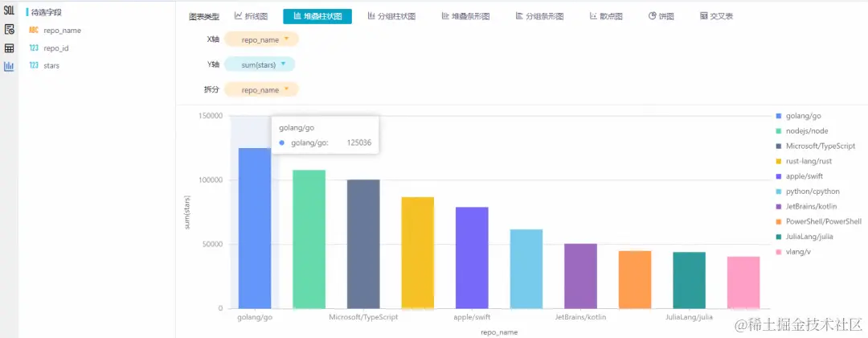Viewport: 868px width, 338px height.
Task: Open the split (拆分) repo_name dropdown
Action: coord(261,89)
